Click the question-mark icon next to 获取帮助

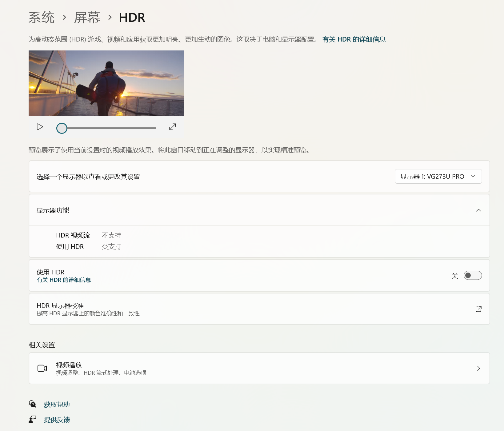(x=32, y=404)
